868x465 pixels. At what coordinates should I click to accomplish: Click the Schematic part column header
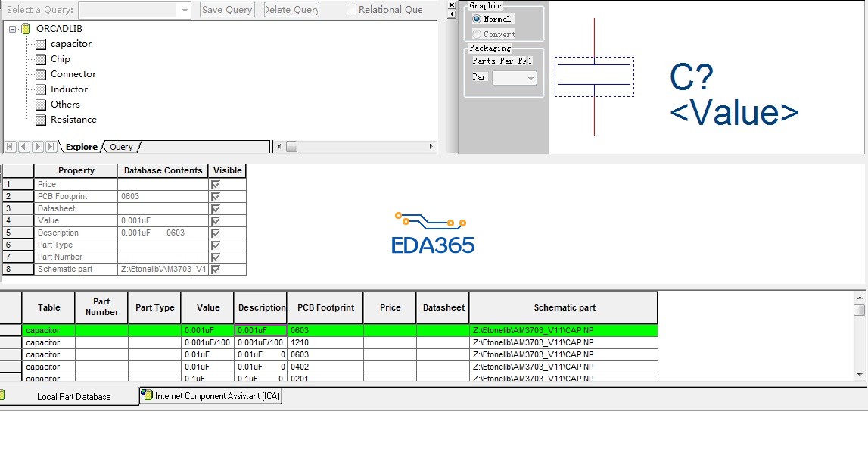tap(564, 307)
